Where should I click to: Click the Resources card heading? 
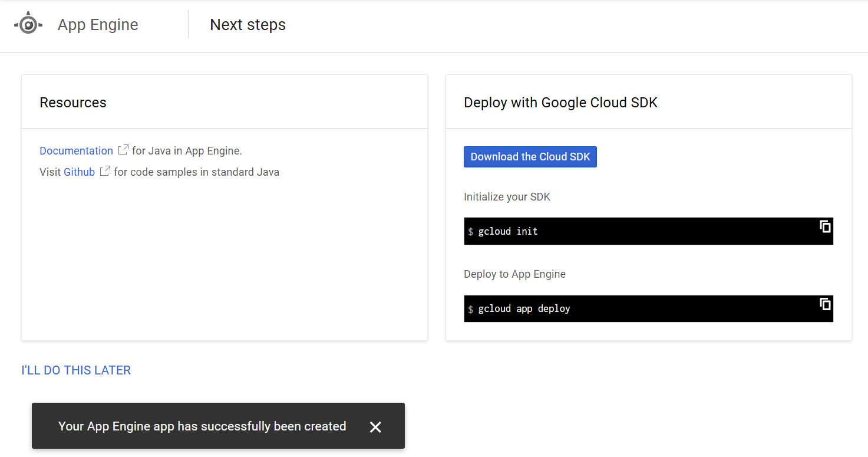pyautogui.click(x=73, y=103)
